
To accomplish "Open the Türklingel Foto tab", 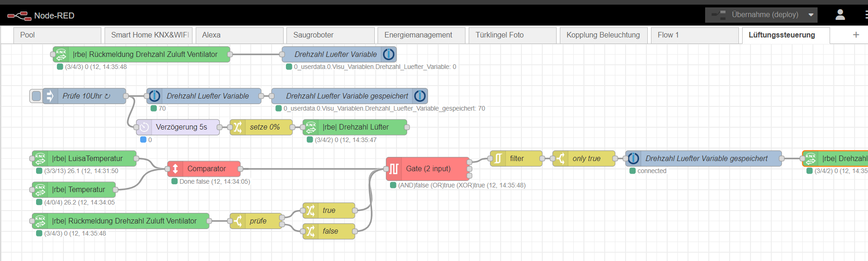I will point(513,35).
